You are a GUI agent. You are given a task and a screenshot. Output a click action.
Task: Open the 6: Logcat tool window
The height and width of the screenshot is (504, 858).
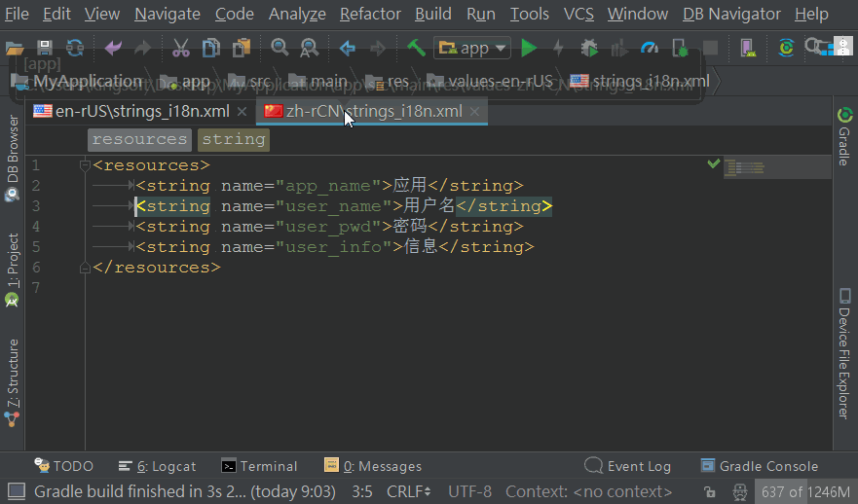[157, 466]
